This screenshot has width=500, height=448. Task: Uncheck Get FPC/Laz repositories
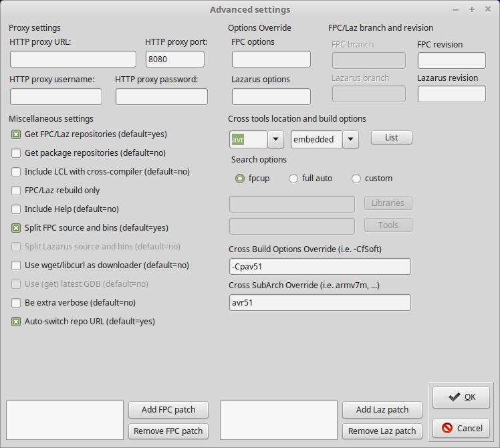click(16, 134)
